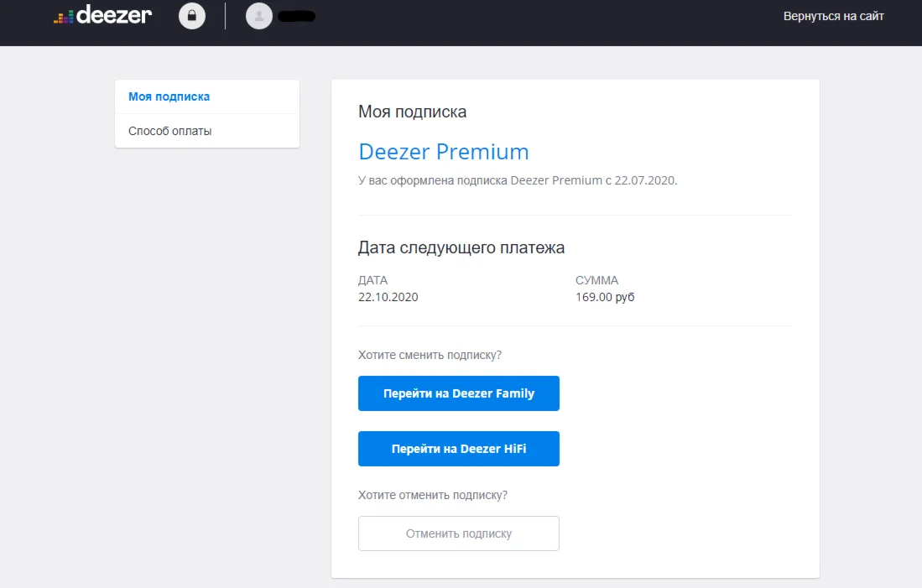Image resolution: width=922 pixels, height=588 pixels.
Task: Return to site via Вернуться на сайт
Action: pyautogui.click(x=833, y=17)
